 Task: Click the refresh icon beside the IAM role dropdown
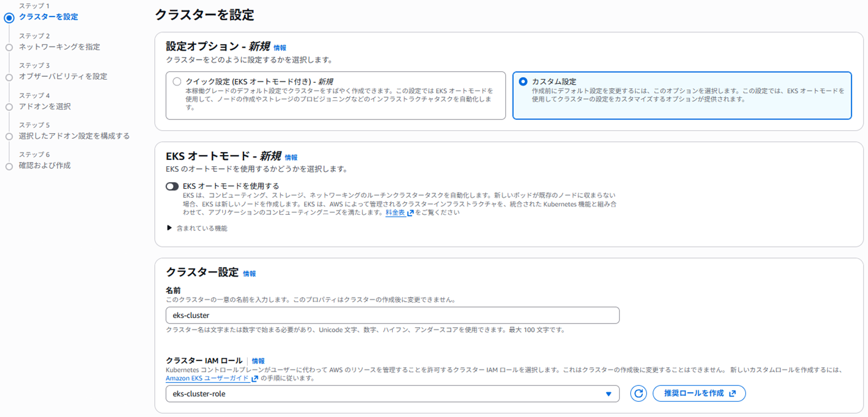pyautogui.click(x=638, y=394)
